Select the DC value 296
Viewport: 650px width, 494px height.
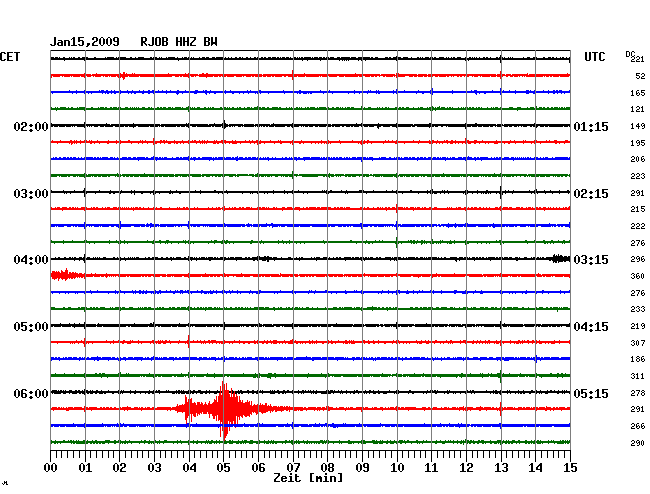(x=638, y=259)
